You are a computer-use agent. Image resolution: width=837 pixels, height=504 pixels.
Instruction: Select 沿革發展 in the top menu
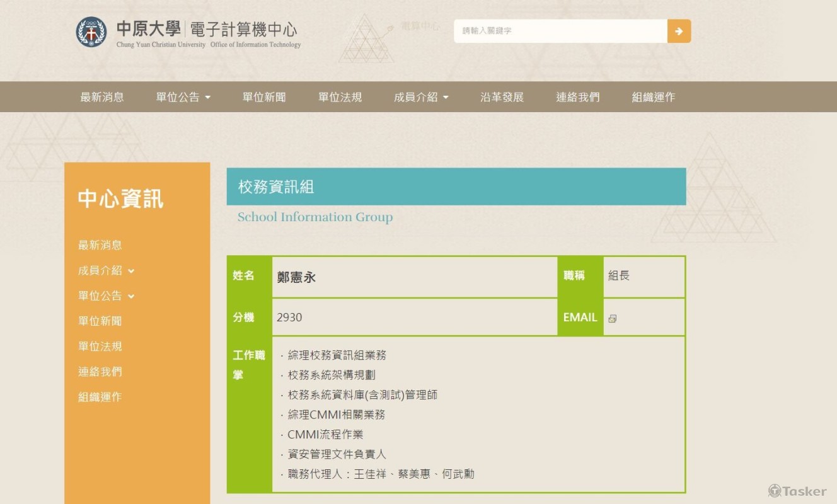pos(501,96)
